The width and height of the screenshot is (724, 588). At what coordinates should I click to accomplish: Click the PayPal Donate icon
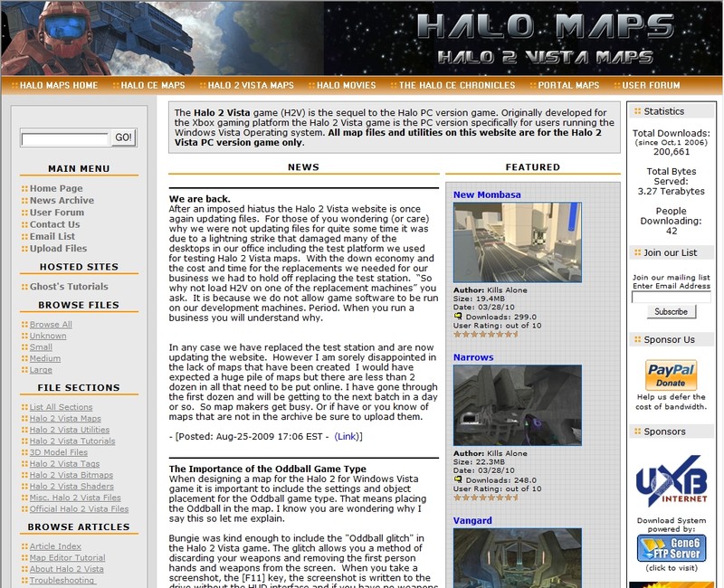pos(671,375)
